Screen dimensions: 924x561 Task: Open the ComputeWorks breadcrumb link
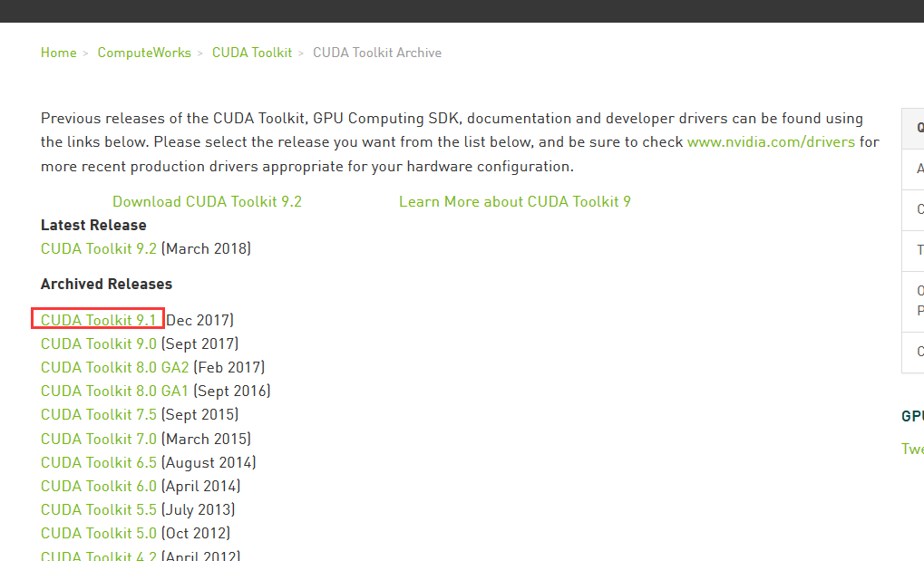(144, 53)
